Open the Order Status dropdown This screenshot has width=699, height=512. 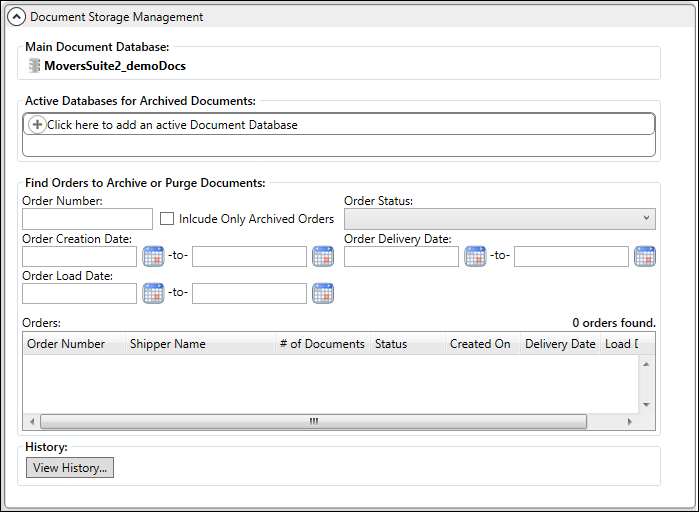(x=500, y=219)
